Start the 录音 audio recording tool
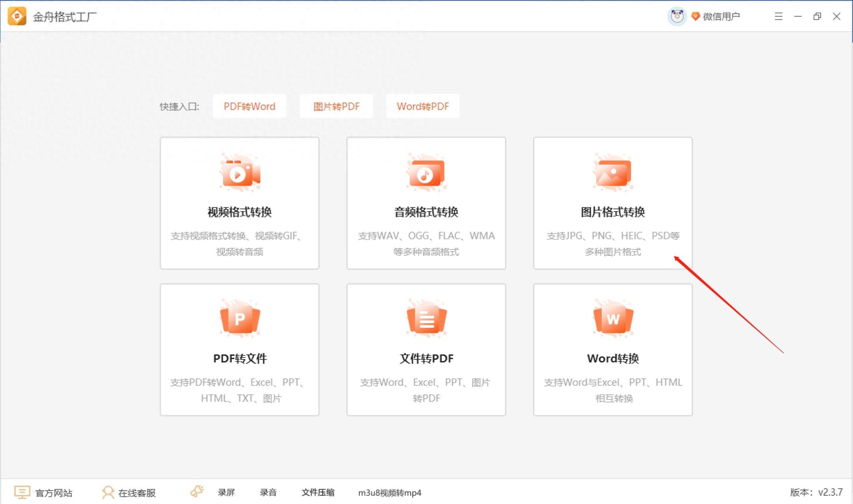This screenshot has width=853, height=504. coord(267,493)
